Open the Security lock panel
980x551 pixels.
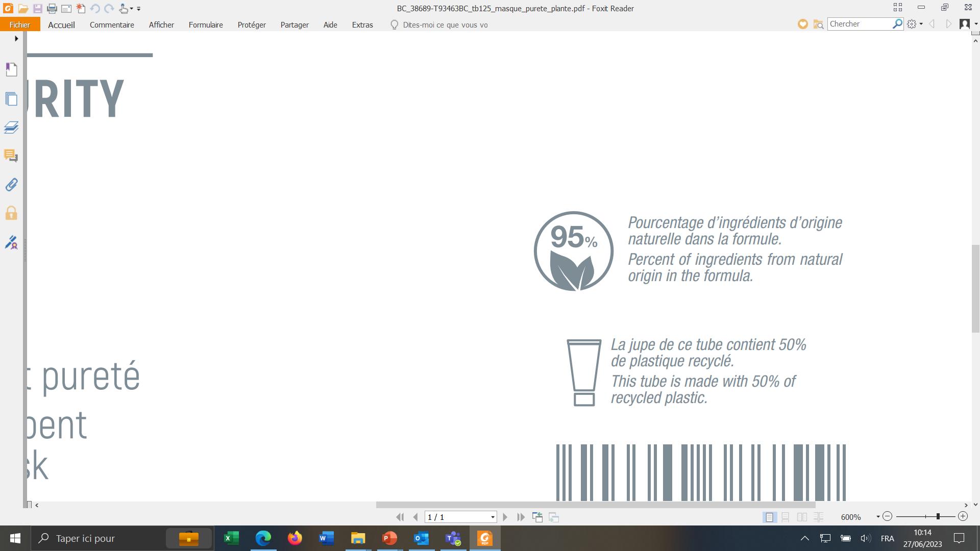pos(11,213)
